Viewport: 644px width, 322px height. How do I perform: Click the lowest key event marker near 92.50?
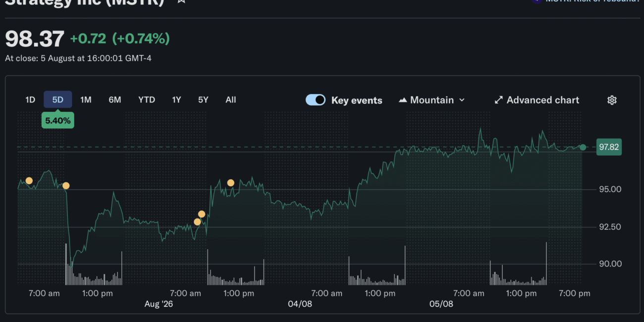click(197, 222)
